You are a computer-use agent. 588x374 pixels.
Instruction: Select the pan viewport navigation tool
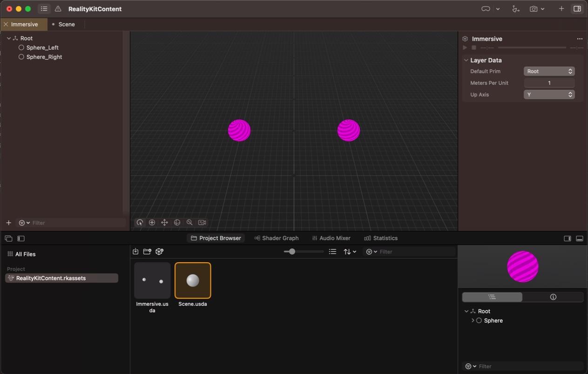(164, 222)
